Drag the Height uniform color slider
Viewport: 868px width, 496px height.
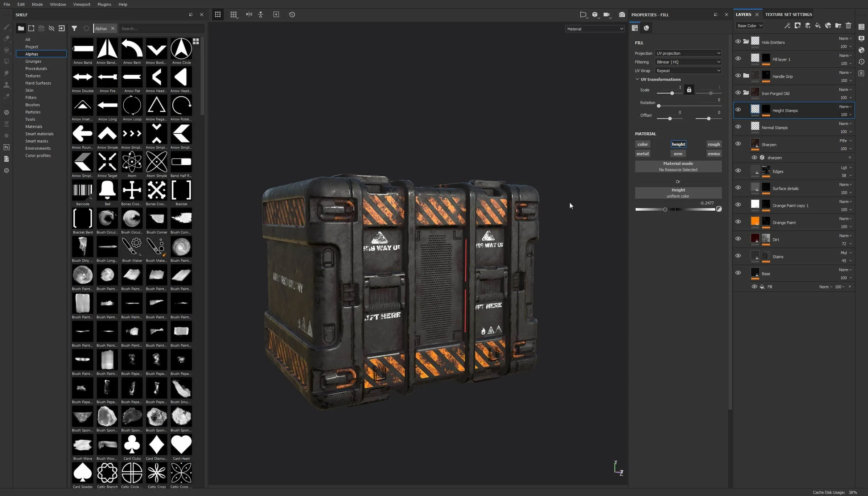[664, 208]
